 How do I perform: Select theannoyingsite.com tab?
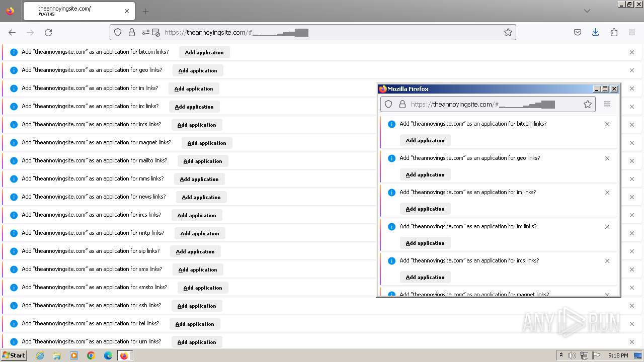point(78,11)
